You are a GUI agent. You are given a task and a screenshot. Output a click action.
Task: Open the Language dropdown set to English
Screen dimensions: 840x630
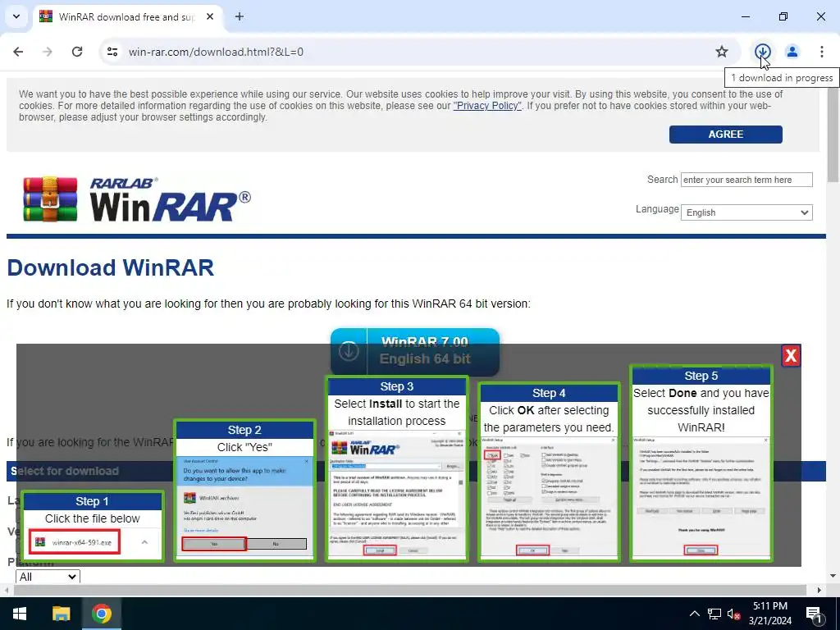746,212
